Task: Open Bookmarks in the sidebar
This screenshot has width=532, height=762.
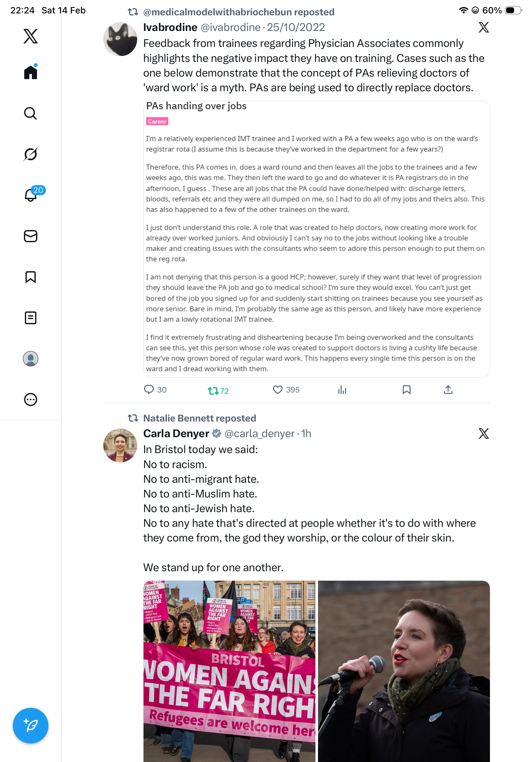Action: 31,277
